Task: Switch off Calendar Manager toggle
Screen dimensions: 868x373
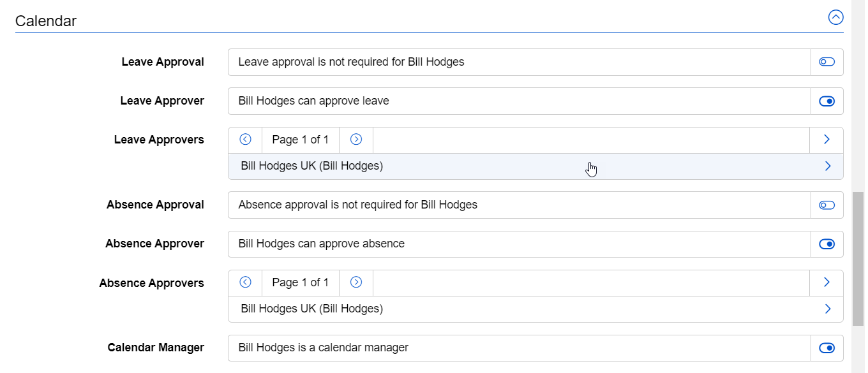Action: tap(827, 347)
